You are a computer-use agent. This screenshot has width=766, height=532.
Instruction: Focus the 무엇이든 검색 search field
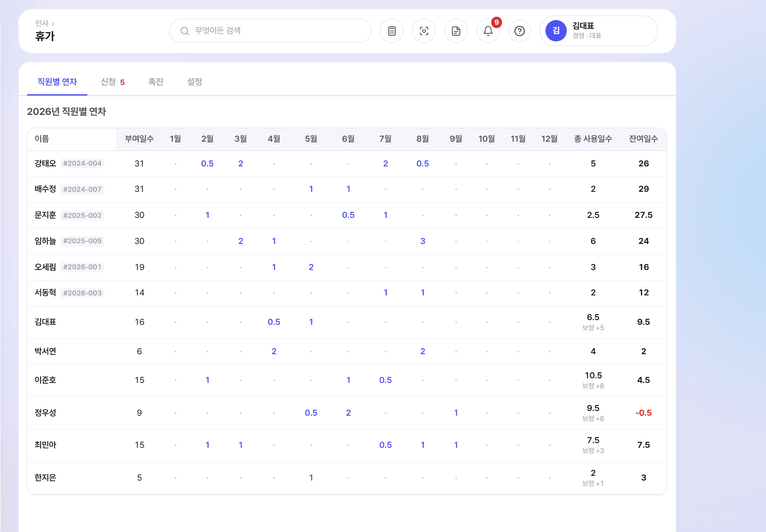[270, 31]
